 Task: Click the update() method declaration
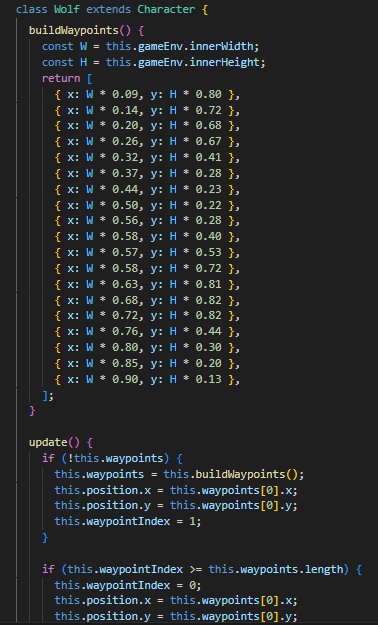61,442
